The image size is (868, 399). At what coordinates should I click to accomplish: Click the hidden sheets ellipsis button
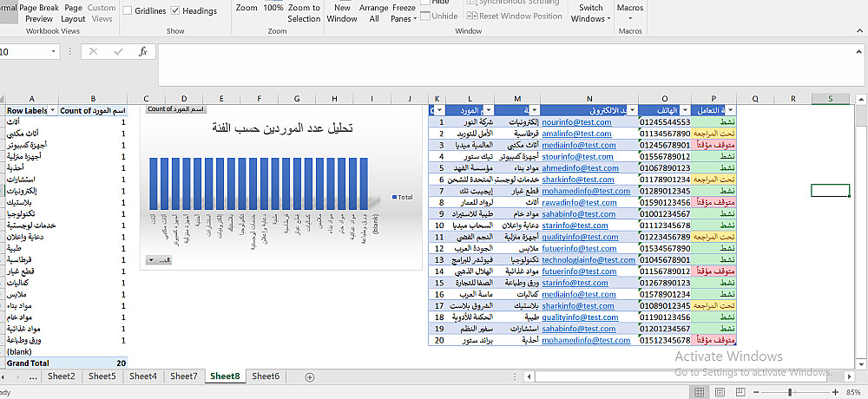33,376
